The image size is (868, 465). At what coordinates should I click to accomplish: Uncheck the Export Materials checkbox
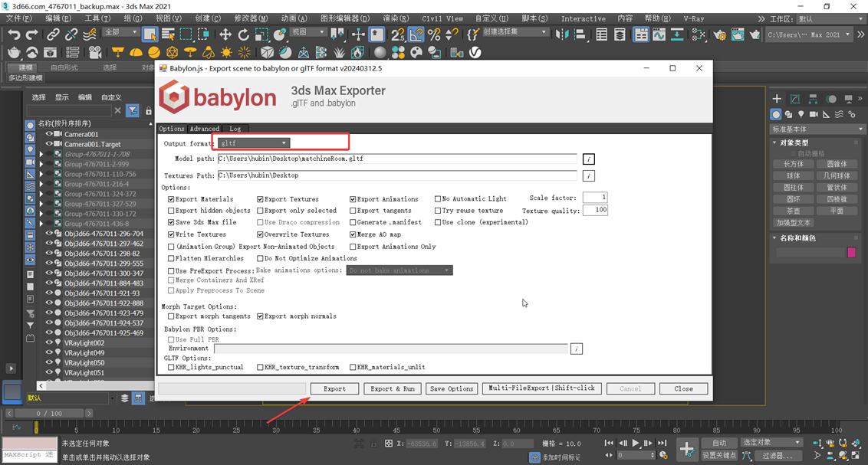pyautogui.click(x=171, y=199)
